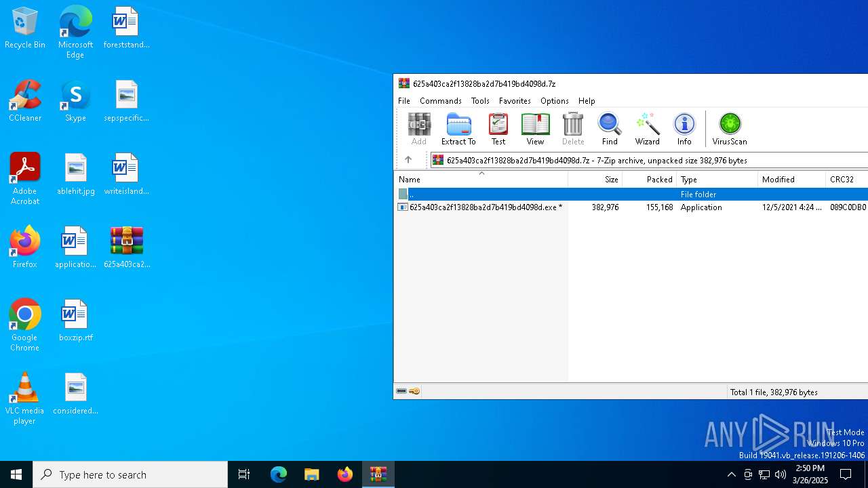Click 'Total 1 file, 382,976 bytes' status text
This screenshot has height=488, width=868.
click(x=774, y=392)
